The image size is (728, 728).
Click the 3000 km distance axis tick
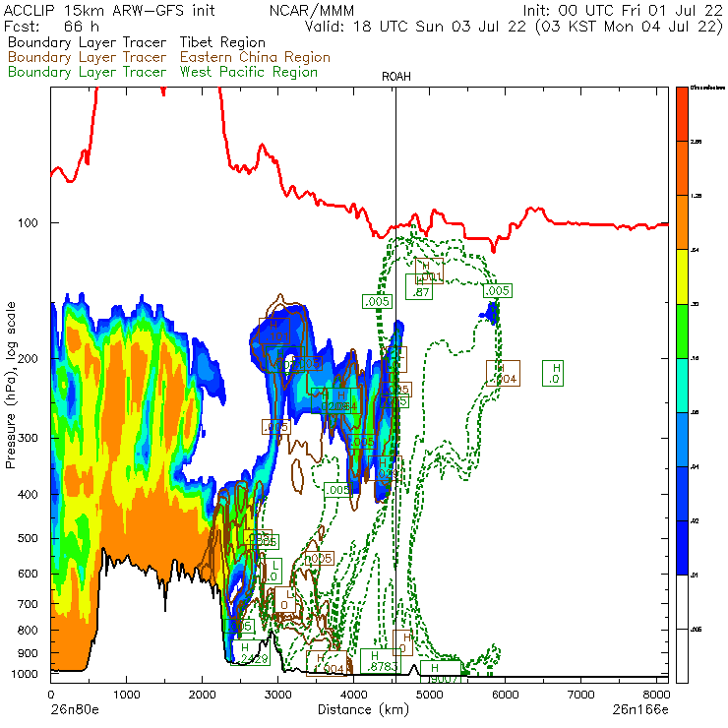[278, 695]
